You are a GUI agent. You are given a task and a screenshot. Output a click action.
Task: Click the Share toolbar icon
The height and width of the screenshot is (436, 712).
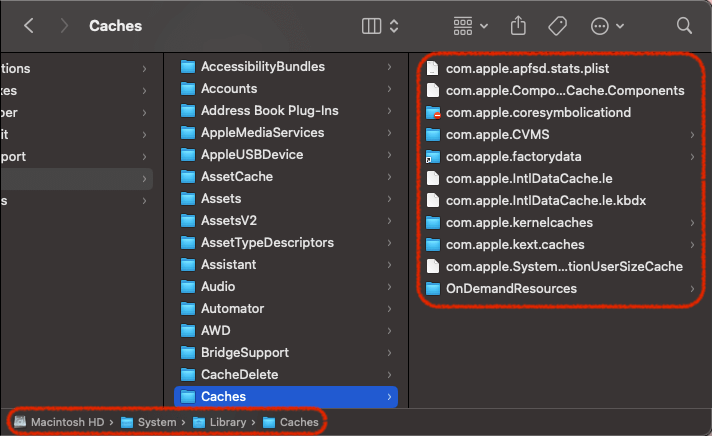518,25
